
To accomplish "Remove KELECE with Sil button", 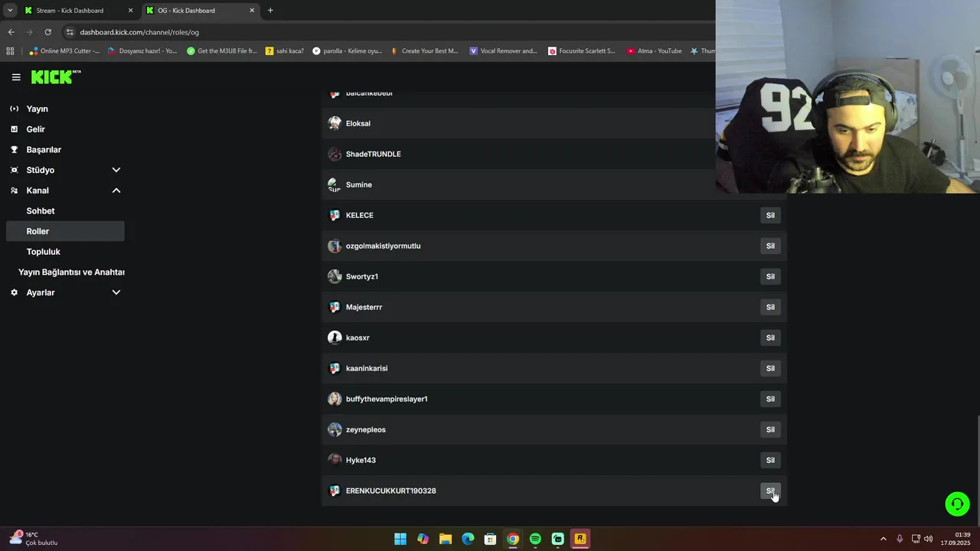I will (770, 215).
